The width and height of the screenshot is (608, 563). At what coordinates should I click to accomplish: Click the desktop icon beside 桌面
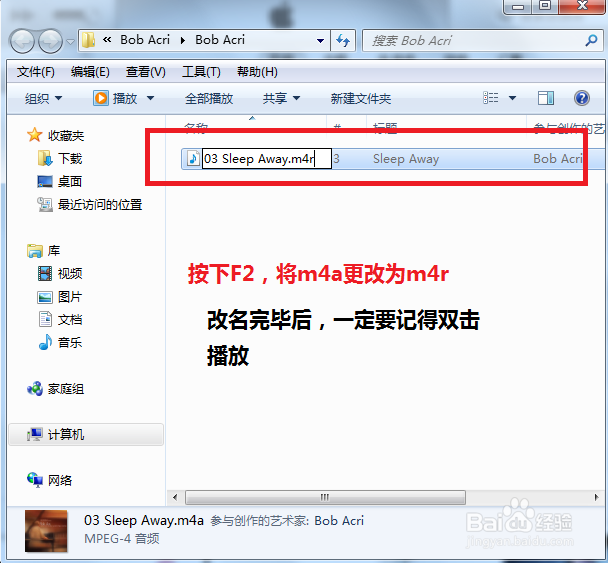45,181
